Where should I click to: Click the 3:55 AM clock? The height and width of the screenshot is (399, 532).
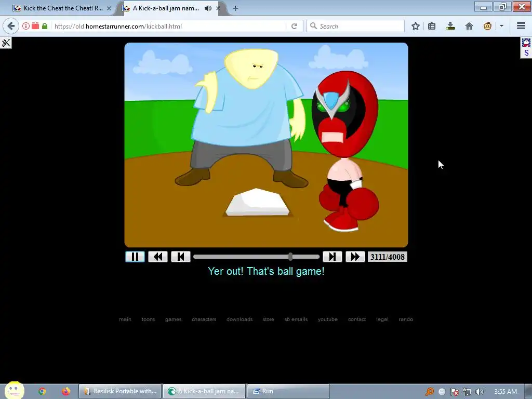pyautogui.click(x=506, y=392)
